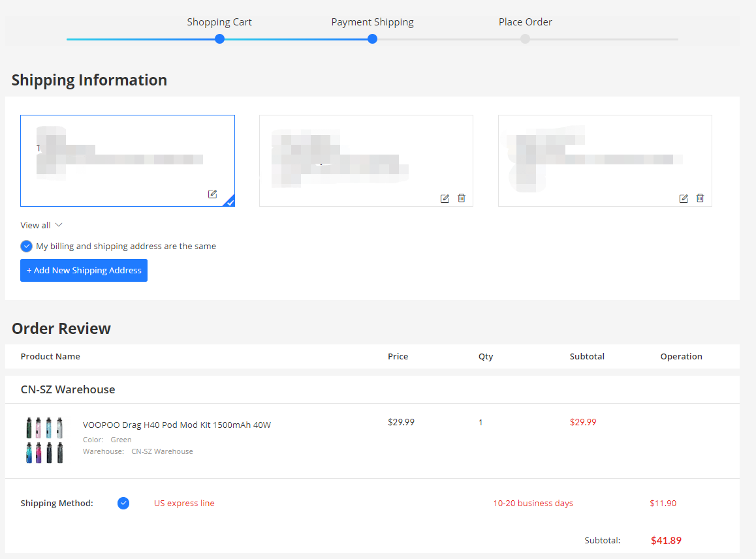Expand View all addresses
Screen dimensions: 756x559
tap(42, 225)
